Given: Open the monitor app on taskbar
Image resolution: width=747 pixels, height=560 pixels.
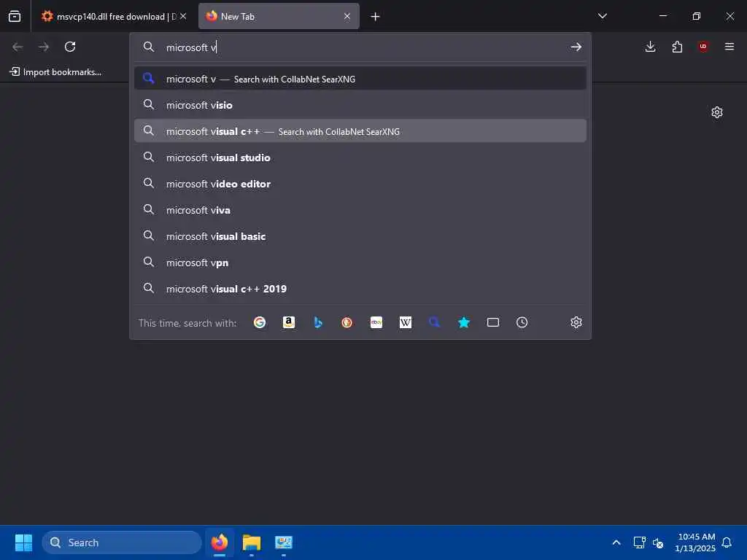Looking at the screenshot, I should coord(284,542).
